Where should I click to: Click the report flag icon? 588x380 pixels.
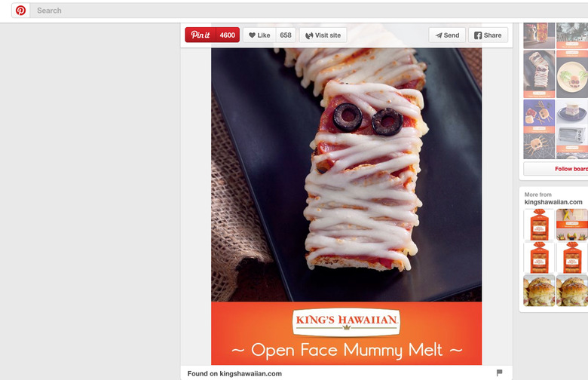[499, 372]
